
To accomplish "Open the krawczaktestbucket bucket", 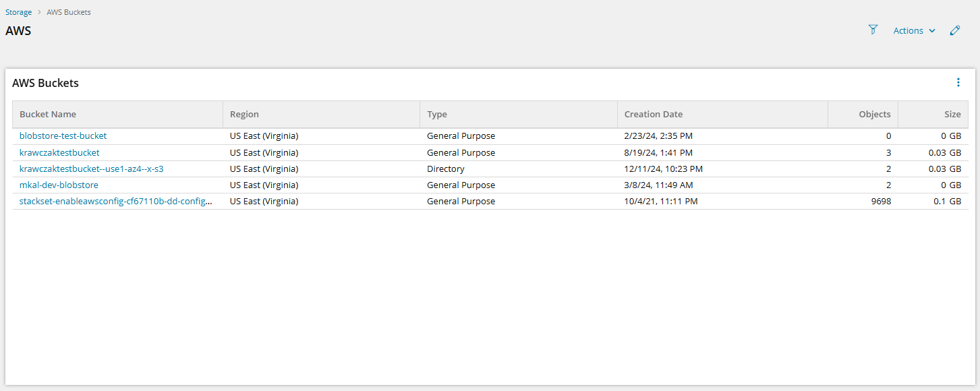I will coord(59,152).
